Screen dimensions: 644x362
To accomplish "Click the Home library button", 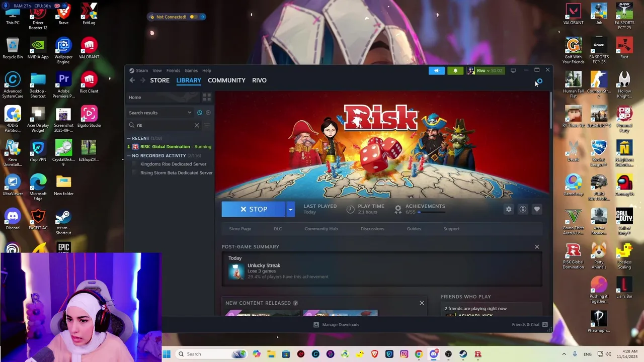I will coord(163,97).
